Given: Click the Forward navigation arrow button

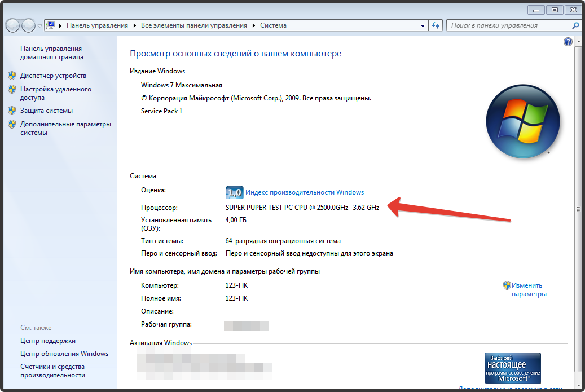Looking at the screenshot, I should (x=28, y=25).
